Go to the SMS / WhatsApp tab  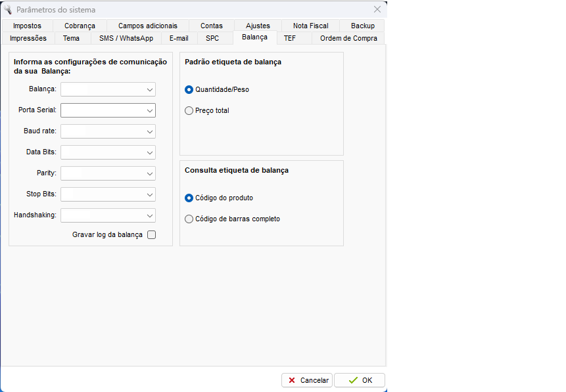point(126,39)
